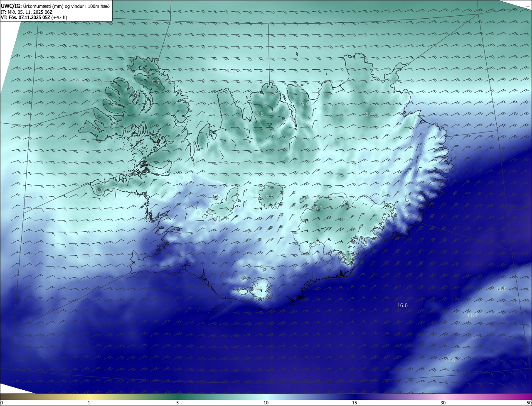Click the 5.9 value label

[305, 105]
